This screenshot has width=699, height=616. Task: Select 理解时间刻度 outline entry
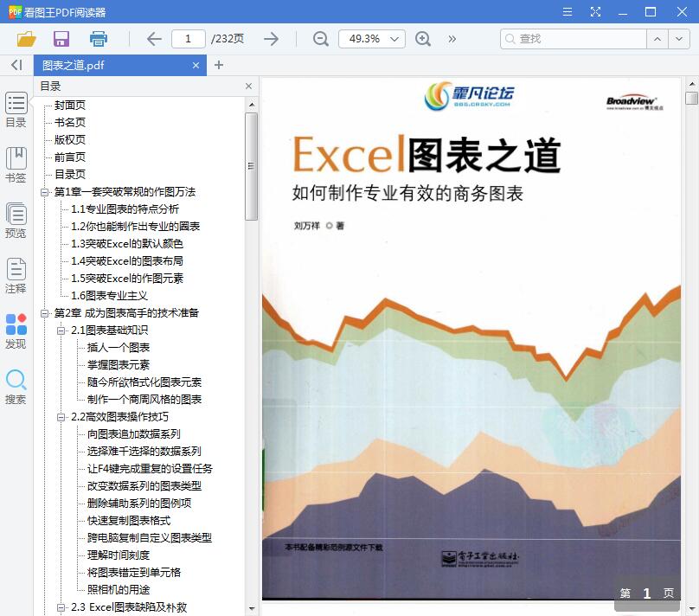coord(119,555)
